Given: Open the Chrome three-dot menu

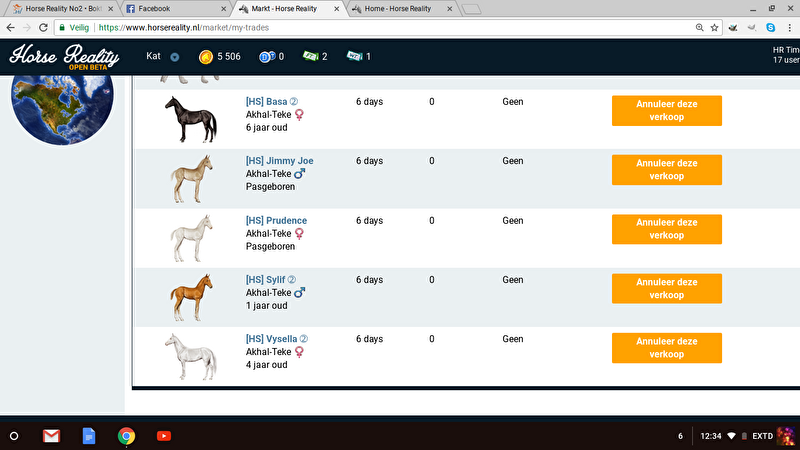Looking at the screenshot, I should [x=790, y=27].
